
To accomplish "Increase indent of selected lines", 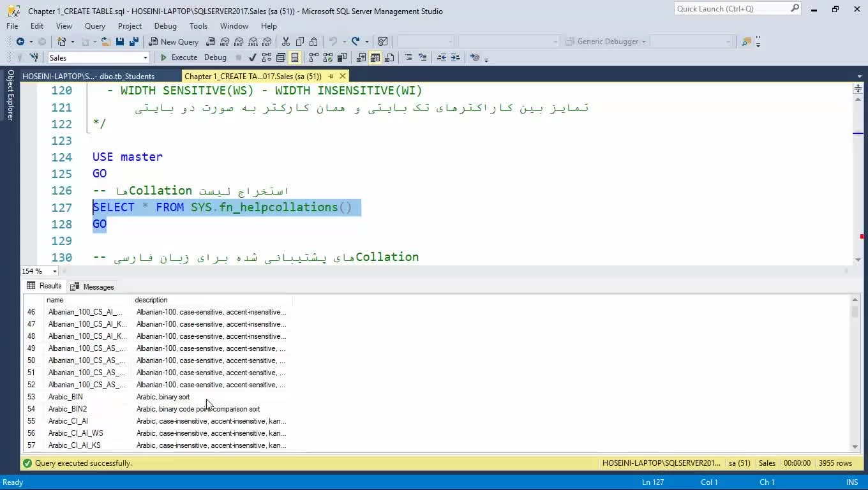I will (x=455, y=57).
